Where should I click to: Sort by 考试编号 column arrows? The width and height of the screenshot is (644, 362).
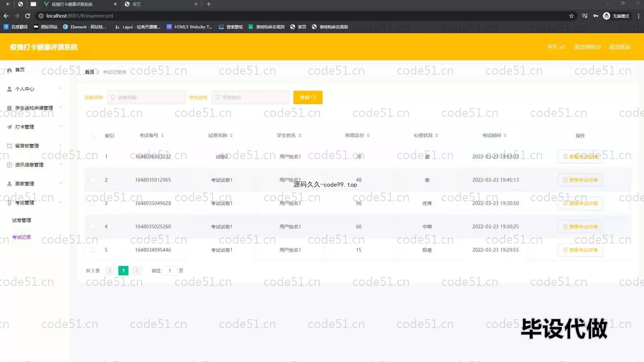click(162, 135)
